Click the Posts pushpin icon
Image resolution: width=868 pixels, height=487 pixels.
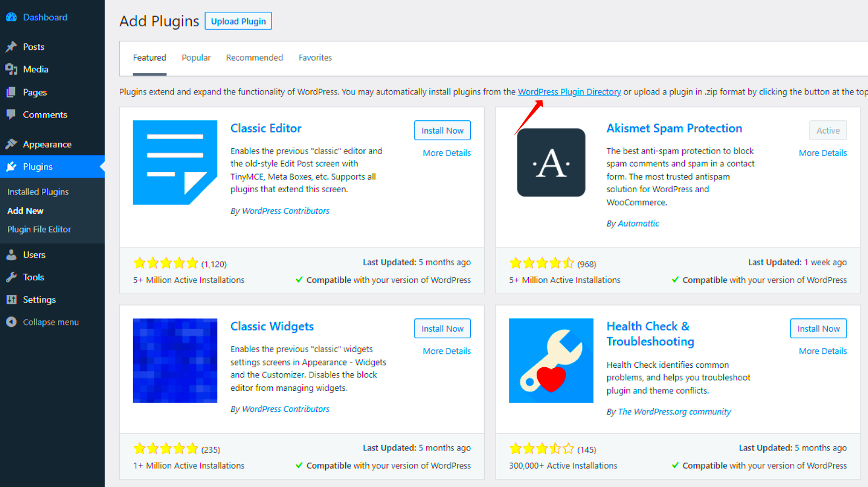pyautogui.click(x=11, y=47)
